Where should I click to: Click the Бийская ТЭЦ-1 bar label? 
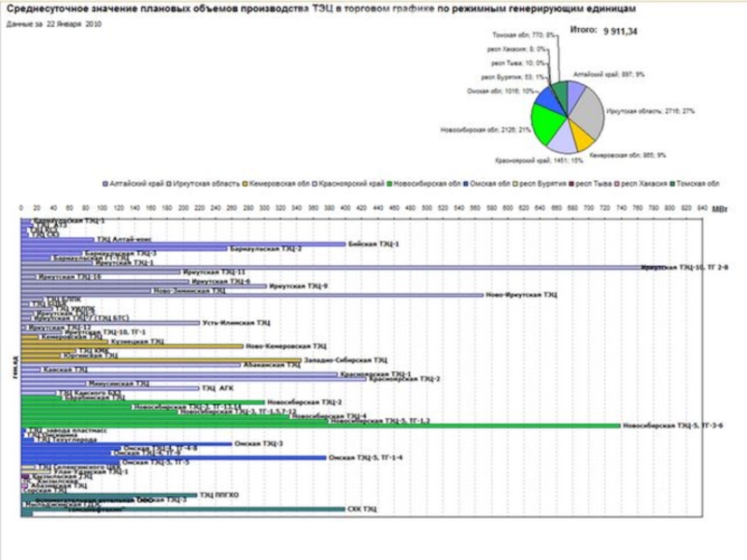click(x=373, y=245)
